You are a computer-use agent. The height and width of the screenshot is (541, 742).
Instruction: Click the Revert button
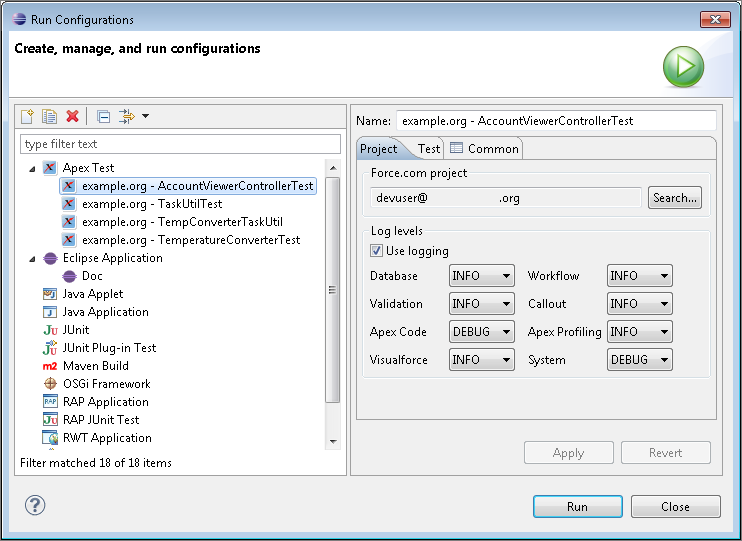pyautogui.click(x=666, y=453)
